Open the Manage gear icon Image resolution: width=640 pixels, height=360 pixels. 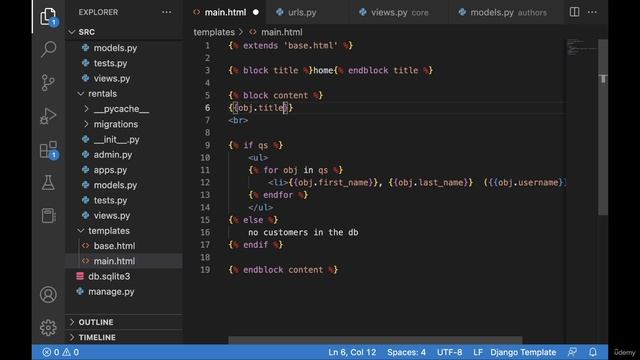[48, 327]
